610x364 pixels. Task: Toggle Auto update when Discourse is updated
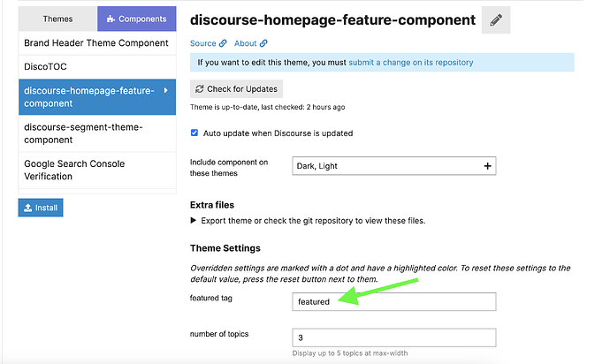click(194, 133)
